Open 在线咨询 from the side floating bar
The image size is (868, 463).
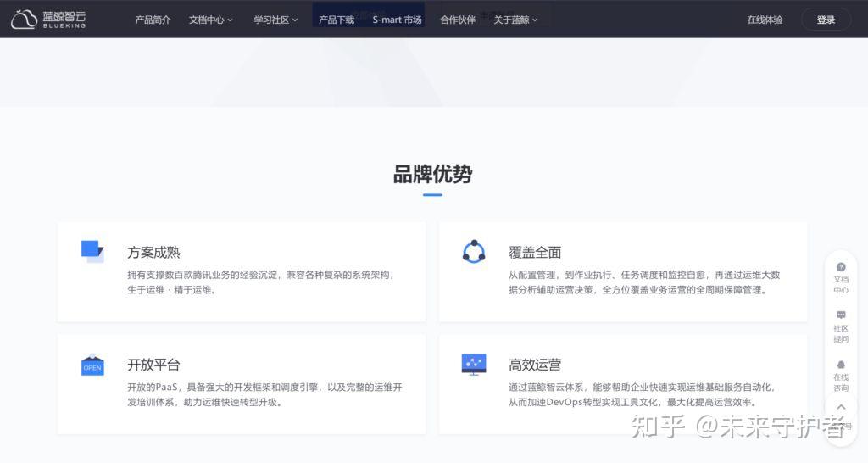pos(841,376)
